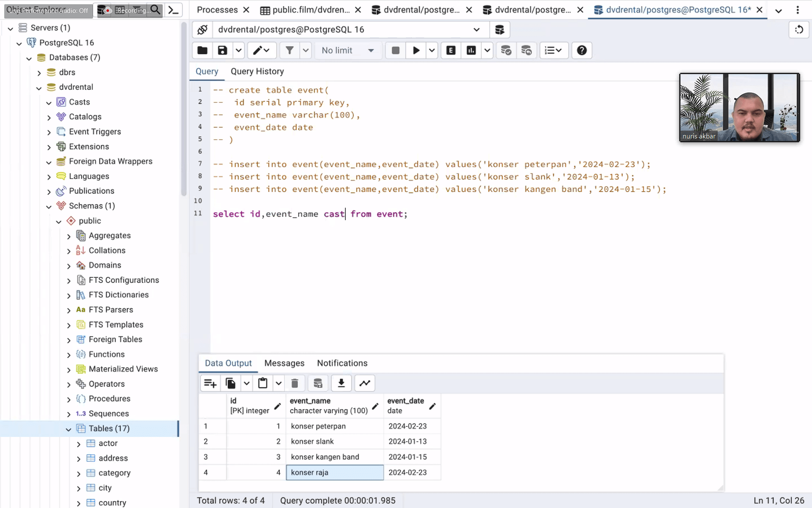
Task: Click the Explain Analyze chart icon
Action: 471,50
